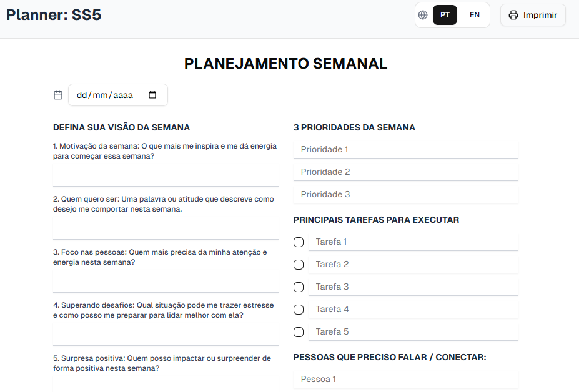The height and width of the screenshot is (392, 579).
Task: Click the calendar icon beside date field
Action: tap(58, 95)
